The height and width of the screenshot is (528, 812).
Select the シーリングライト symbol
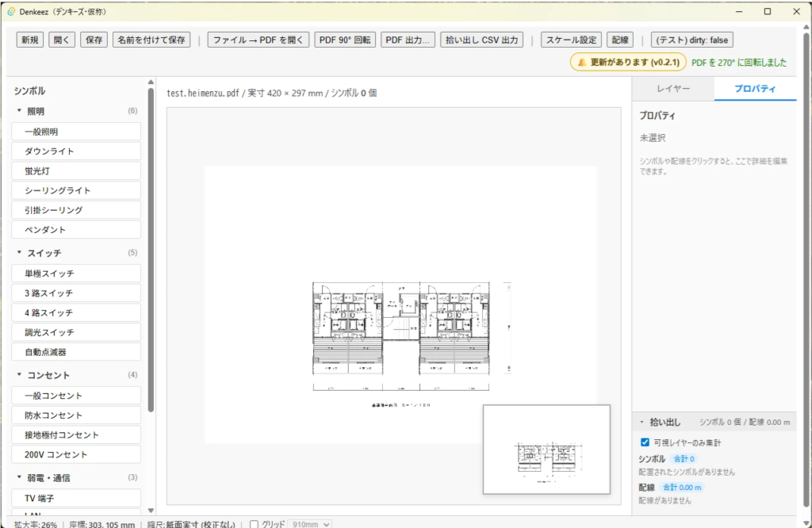coord(76,190)
